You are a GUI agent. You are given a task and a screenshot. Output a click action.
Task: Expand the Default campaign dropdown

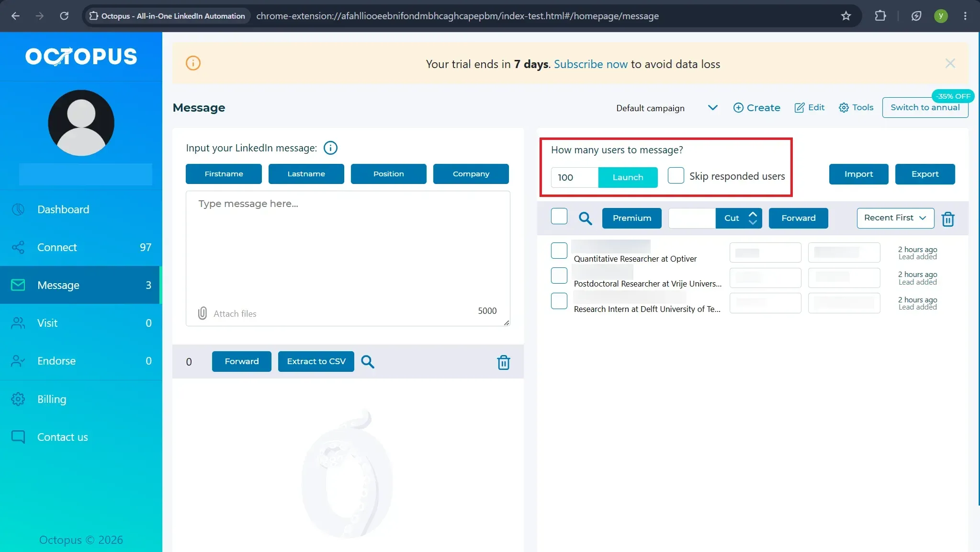(x=666, y=108)
